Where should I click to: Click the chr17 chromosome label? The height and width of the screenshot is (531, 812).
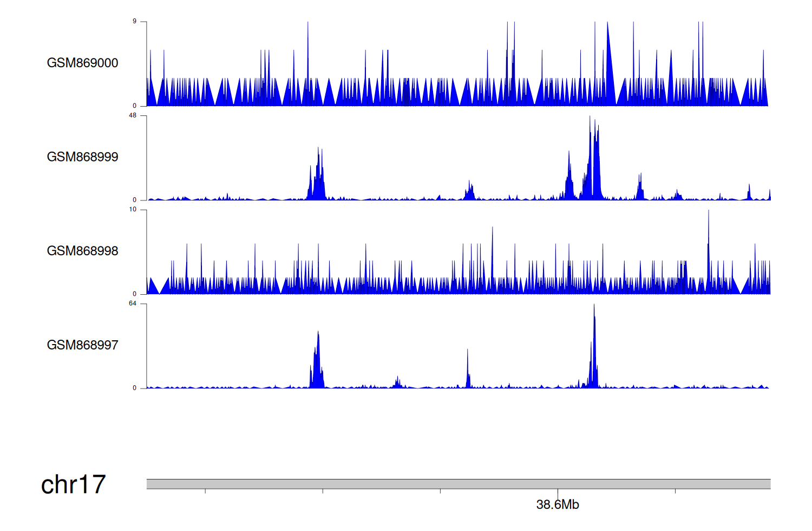coord(73,484)
